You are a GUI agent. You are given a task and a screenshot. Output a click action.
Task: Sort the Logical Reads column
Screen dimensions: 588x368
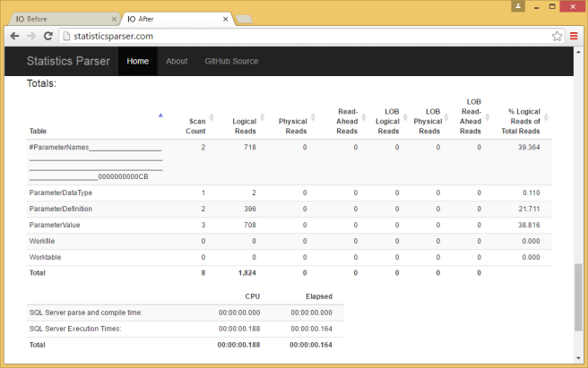click(x=263, y=116)
